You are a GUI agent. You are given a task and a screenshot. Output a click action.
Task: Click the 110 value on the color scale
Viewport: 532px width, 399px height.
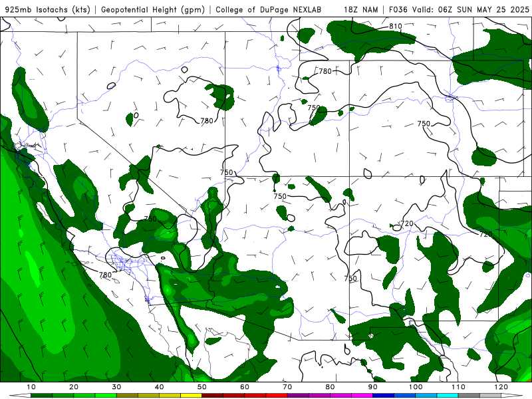(x=458, y=387)
